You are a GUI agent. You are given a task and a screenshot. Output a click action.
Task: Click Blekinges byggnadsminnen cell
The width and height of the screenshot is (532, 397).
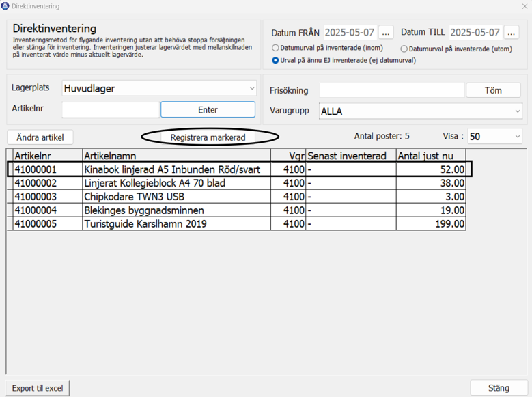pyautogui.click(x=176, y=210)
